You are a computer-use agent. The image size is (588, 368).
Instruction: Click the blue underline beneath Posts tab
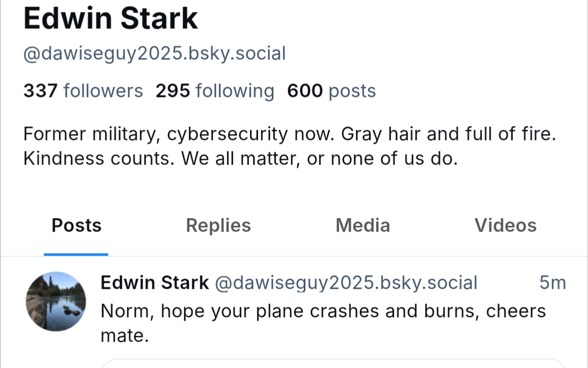point(76,254)
